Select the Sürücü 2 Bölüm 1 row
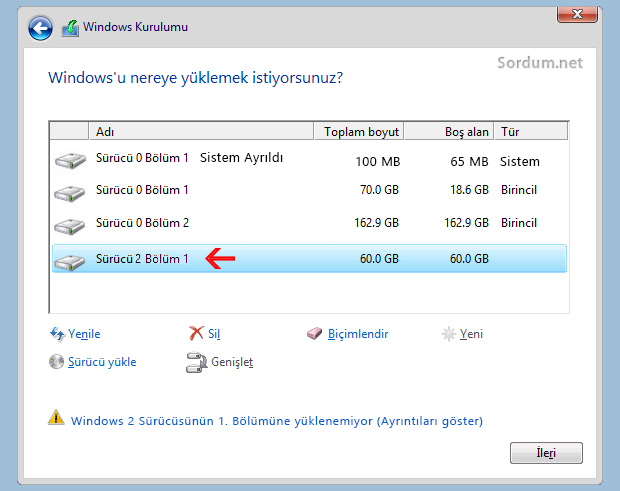This screenshot has height=491, width=620. click(309, 259)
